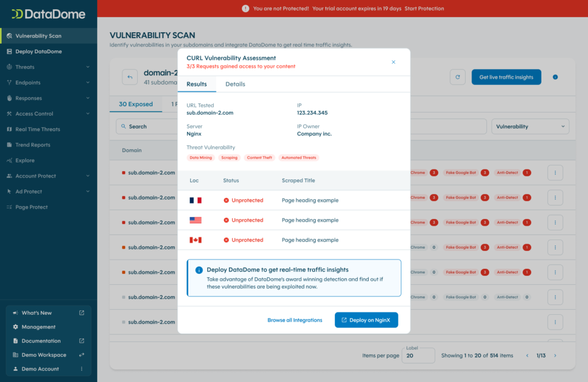Image resolution: width=588 pixels, height=382 pixels.
Task: Expand the Account Protect chevron
Action: 88,176
